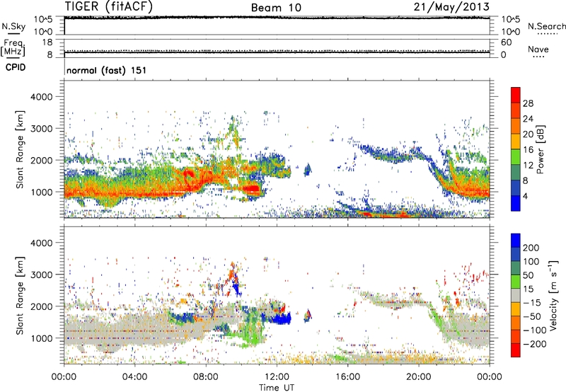Click the solid line sample under N.Sky
The image size is (566, 392).
[x=13, y=33]
